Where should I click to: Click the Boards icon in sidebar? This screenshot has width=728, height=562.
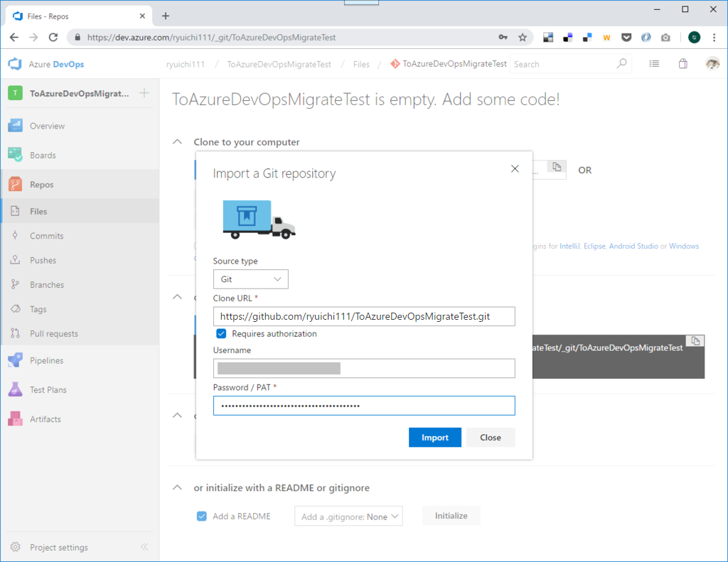click(15, 155)
